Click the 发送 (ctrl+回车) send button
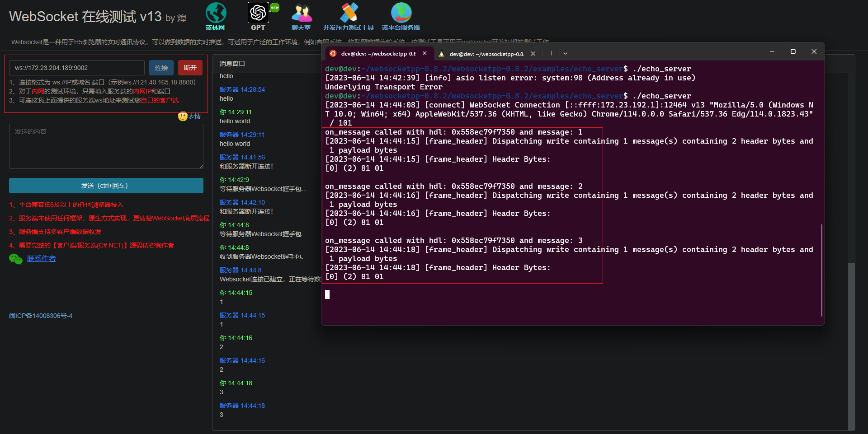 (x=106, y=186)
